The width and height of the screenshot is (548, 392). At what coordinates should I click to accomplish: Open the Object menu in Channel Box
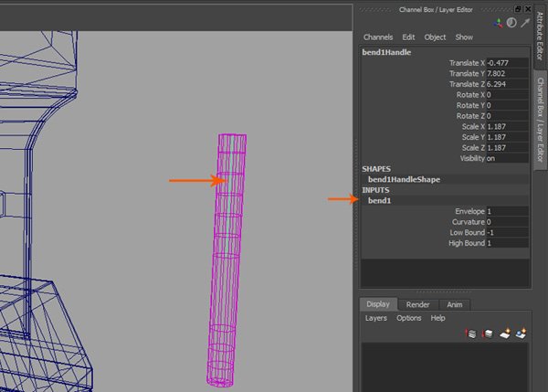click(435, 37)
